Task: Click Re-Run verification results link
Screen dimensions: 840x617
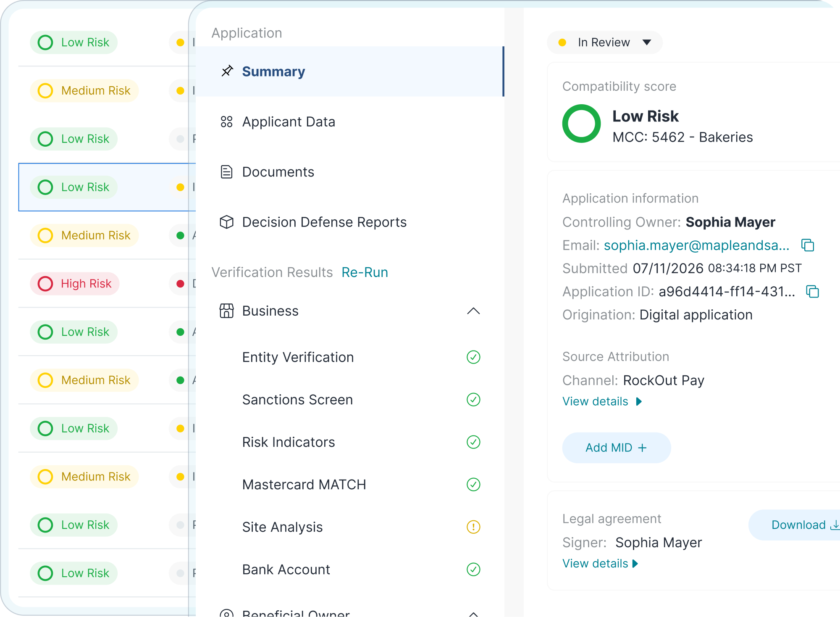Action: coord(365,272)
